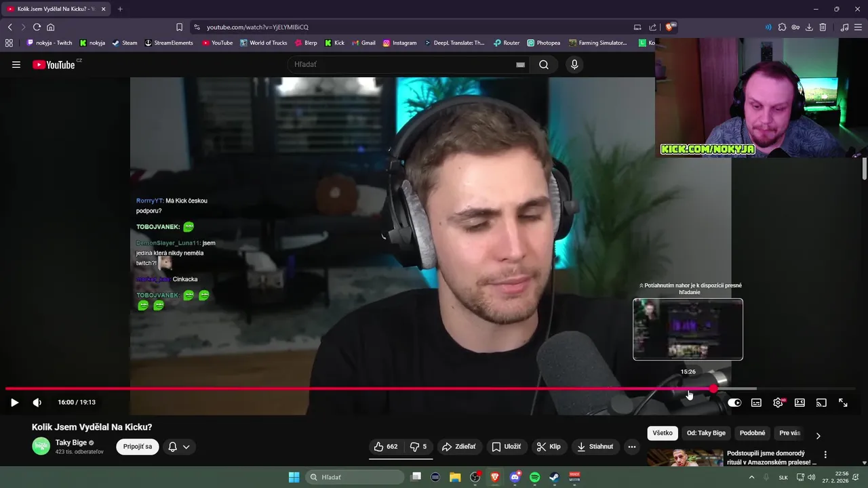Open Brave Shields lion icon
The height and width of the screenshot is (488, 868).
670,27
